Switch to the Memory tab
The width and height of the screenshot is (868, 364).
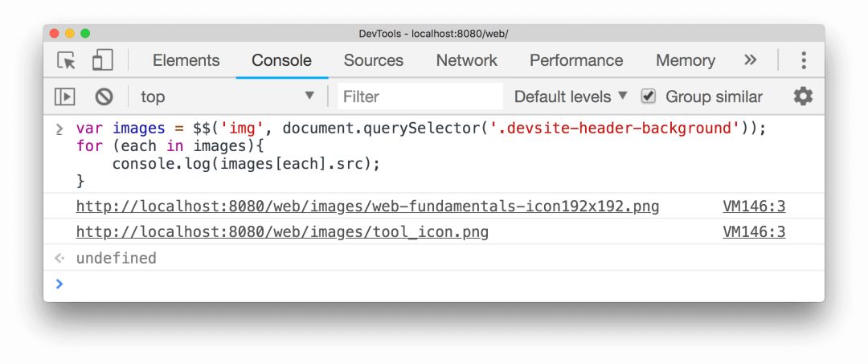tap(686, 60)
